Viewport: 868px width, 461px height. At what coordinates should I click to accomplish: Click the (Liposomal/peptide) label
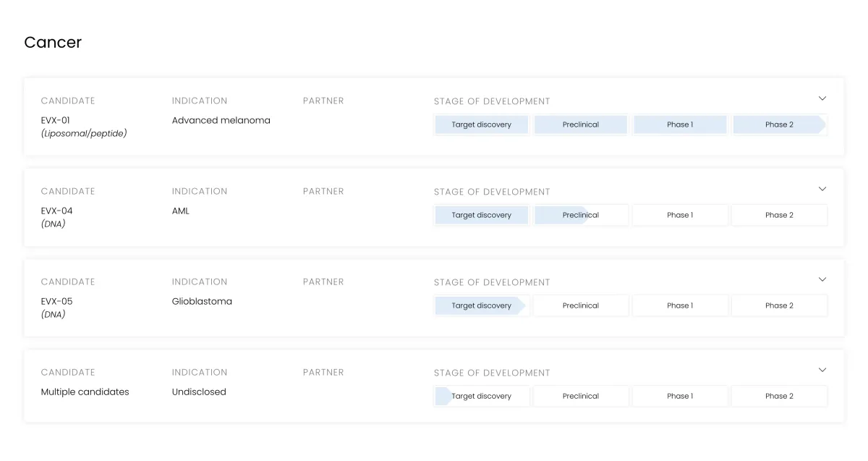pos(84,134)
